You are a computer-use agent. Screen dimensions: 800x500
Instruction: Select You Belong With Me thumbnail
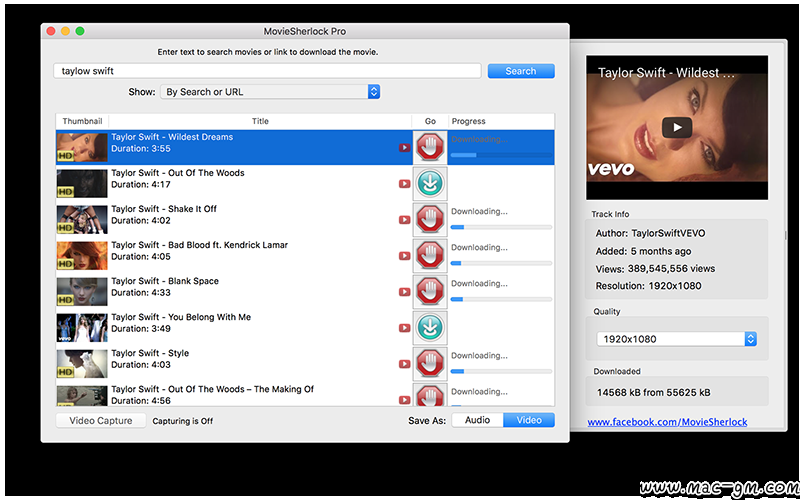click(x=82, y=328)
